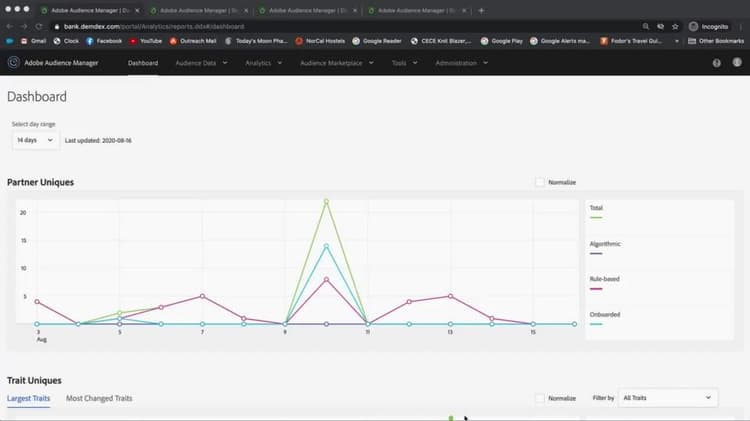Viewport: 750px width, 421px height.
Task: Toggle Normalize checkbox for Partner Uniques
Action: [540, 182]
